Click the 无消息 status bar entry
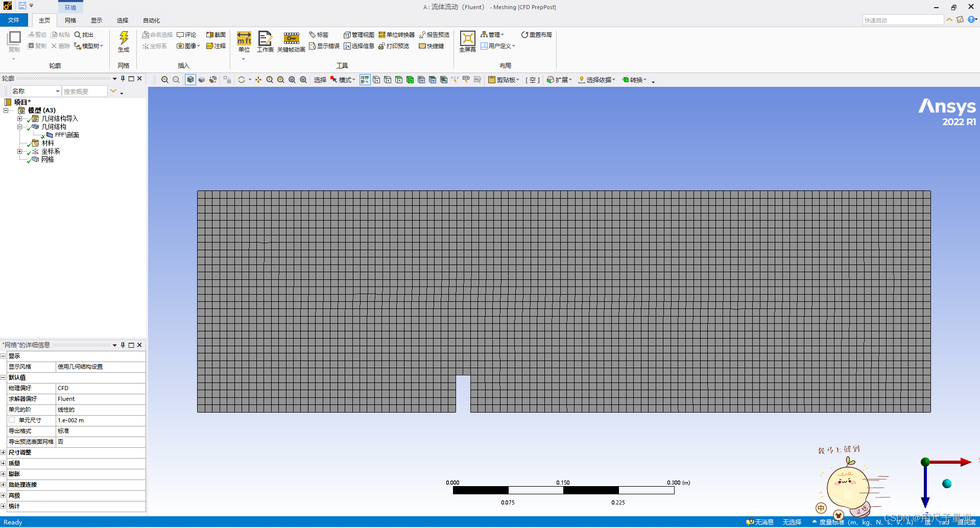Viewport: 980px width, 528px height. tap(760, 522)
